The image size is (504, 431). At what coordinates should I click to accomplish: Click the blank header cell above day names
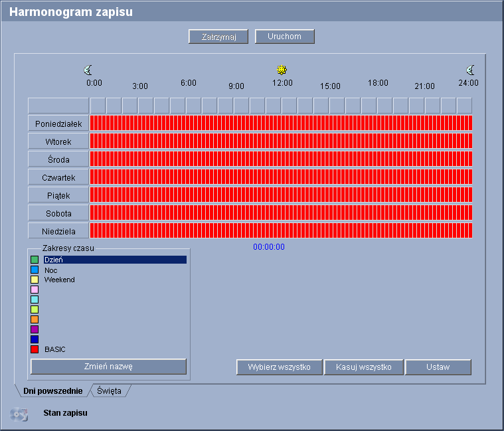(58, 106)
